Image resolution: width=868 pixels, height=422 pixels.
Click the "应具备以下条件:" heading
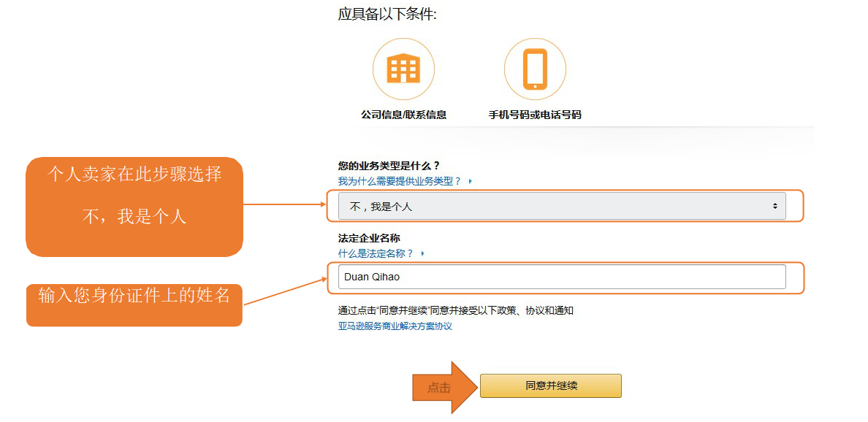pos(387,15)
